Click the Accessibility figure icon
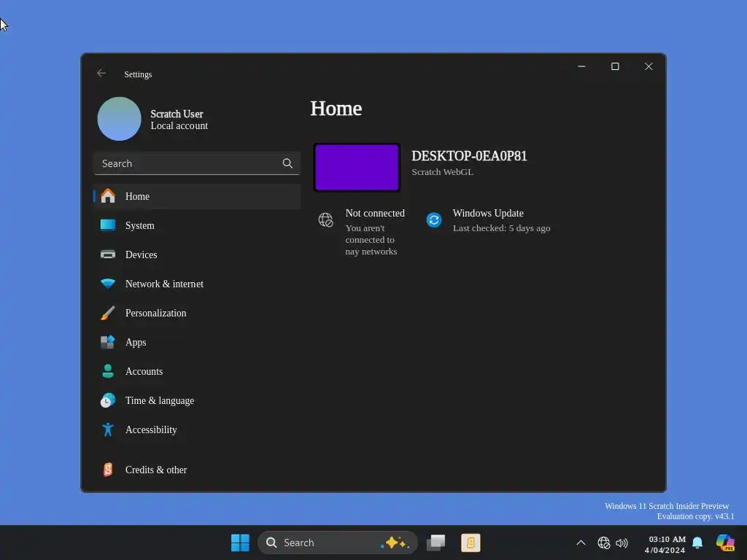The image size is (747, 560). point(108,429)
